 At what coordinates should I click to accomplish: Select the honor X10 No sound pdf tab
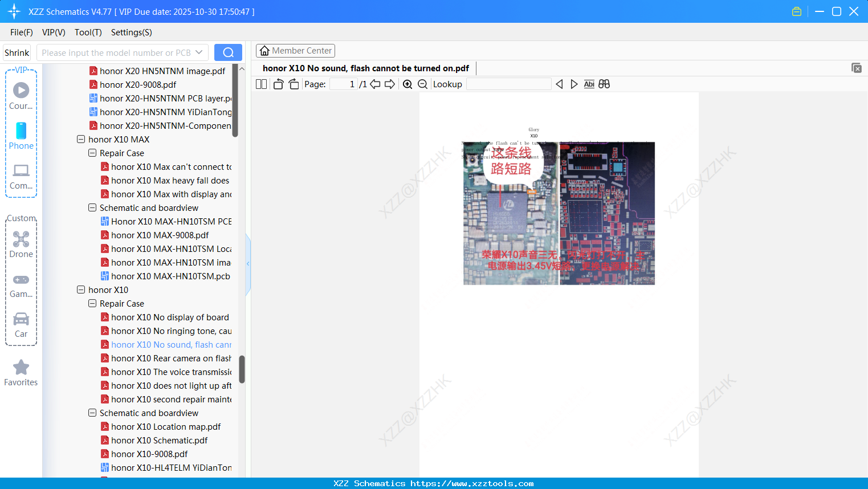tap(366, 68)
